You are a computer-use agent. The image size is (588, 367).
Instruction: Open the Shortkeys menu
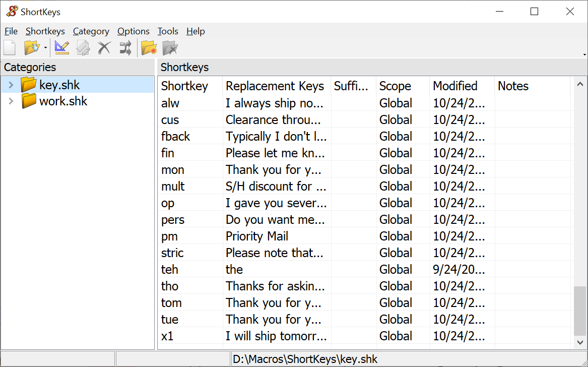[45, 31]
